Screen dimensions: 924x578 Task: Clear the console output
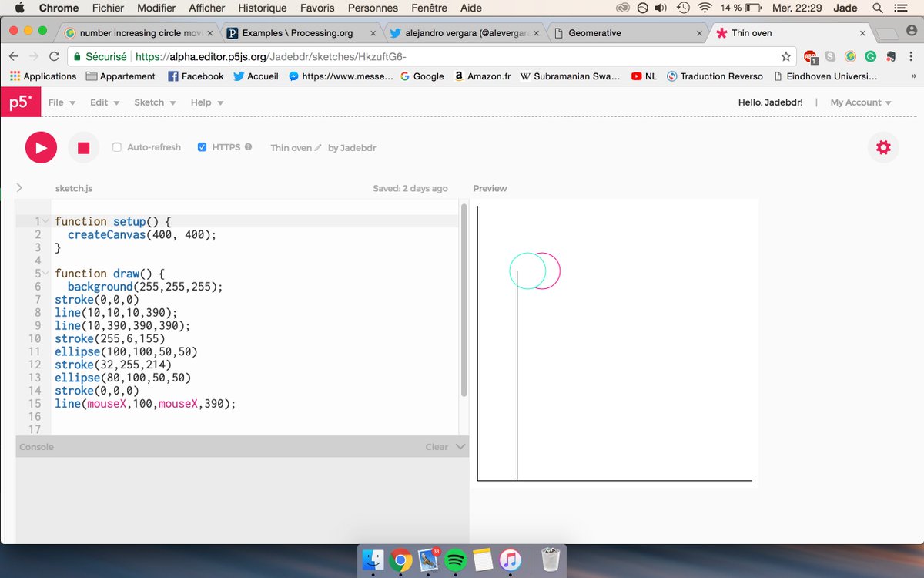coord(436,447)
